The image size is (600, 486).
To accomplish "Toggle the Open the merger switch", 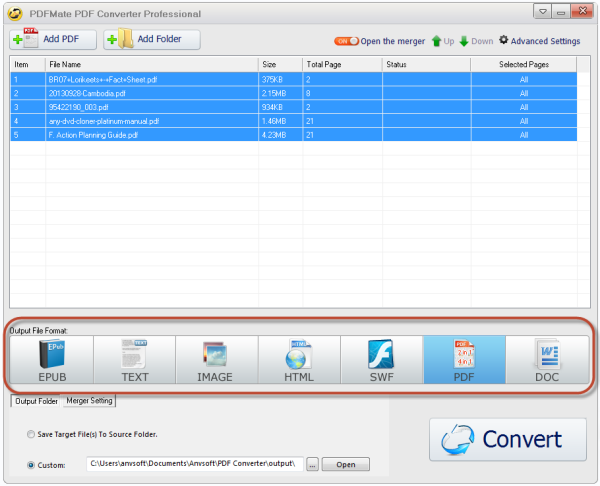I will 346,41.
